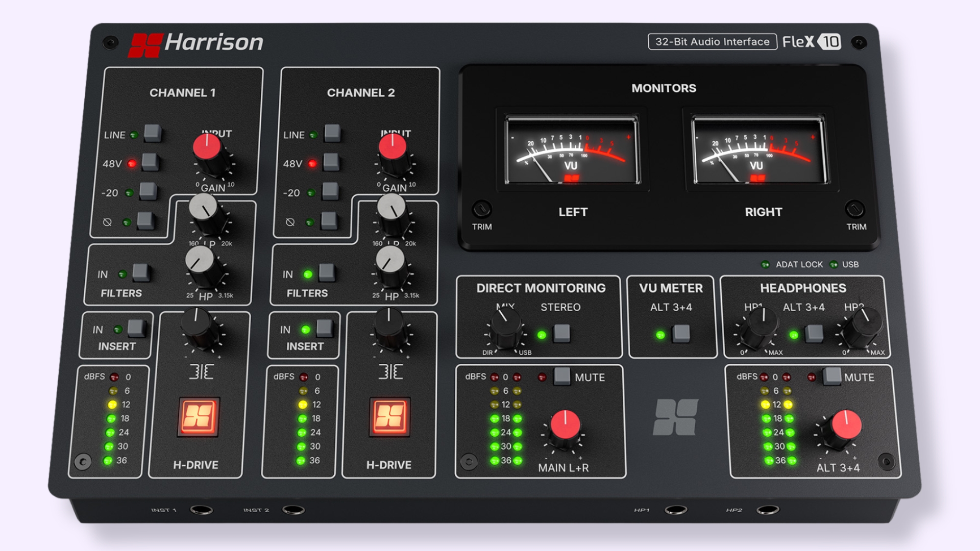Viewport: 980px width, 551px height.
Task: Activate the Channel 2 illuminated H-DRIVE button
Action: coord(389,417)
